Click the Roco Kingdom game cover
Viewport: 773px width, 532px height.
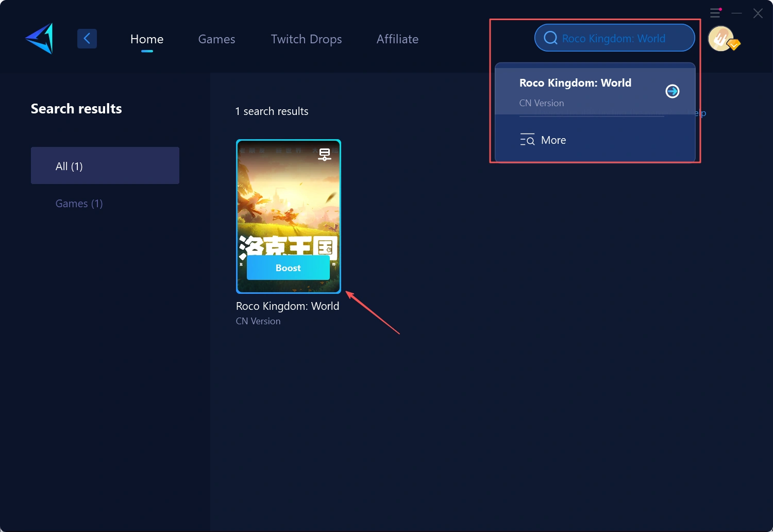[288, 206]
